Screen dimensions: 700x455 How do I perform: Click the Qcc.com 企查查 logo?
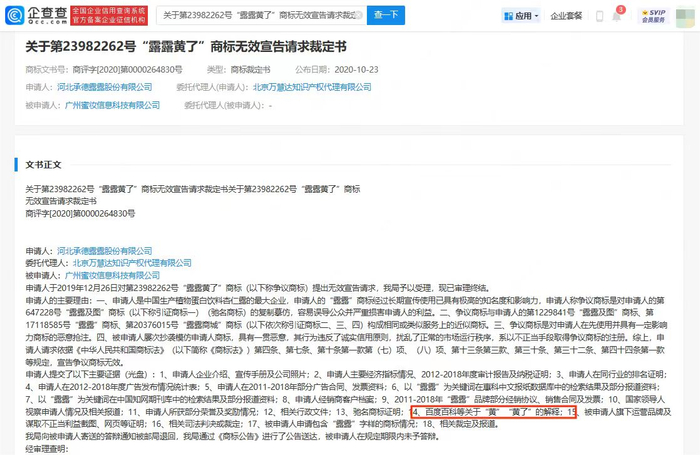click(x=37, y=15)
